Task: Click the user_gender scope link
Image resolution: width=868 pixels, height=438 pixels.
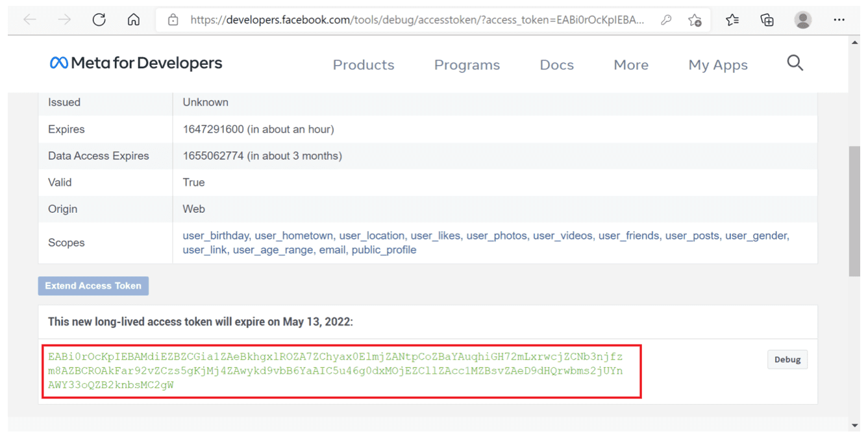Action: pyautogui.click(x=756, y=236)
